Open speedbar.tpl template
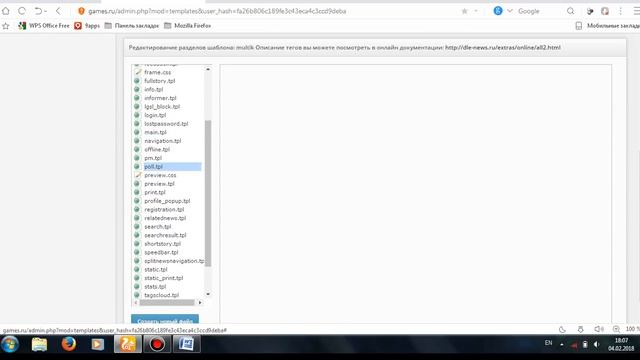 (x=161, y=252)
